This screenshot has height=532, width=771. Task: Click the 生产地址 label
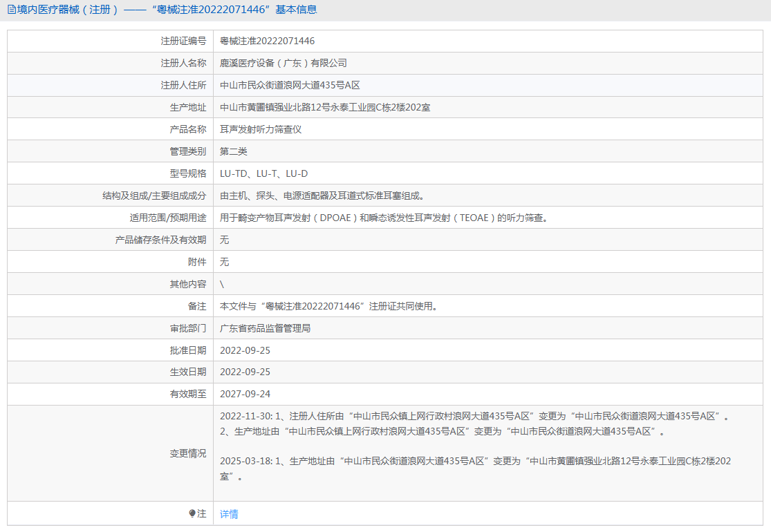(x=188, y=107)
